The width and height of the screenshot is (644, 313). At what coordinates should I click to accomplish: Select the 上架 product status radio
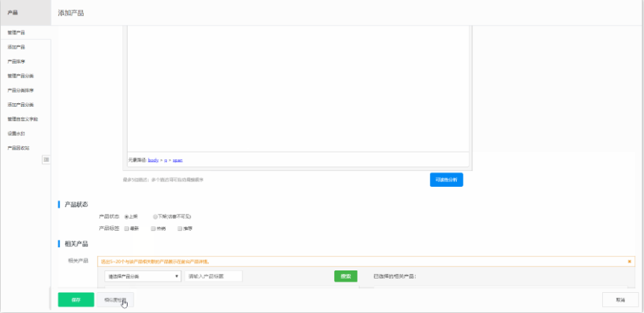tap(127, 216)
